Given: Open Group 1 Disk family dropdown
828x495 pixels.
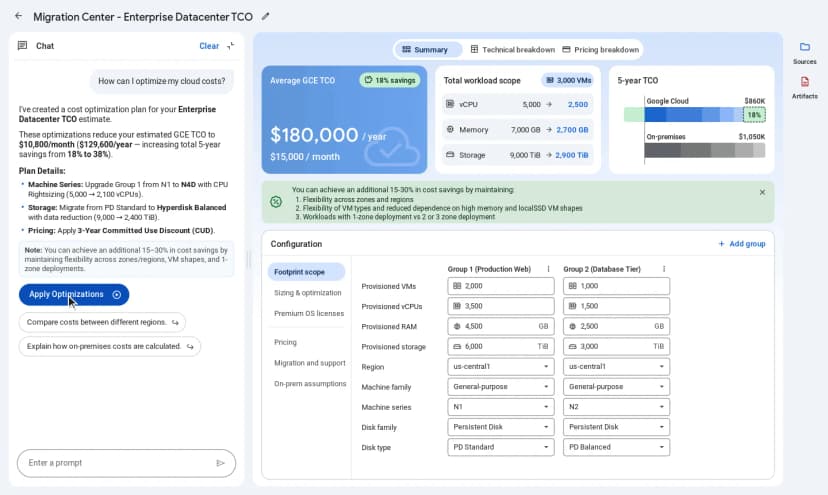Looking at the screenshot, I should click(x=501, y=427).
